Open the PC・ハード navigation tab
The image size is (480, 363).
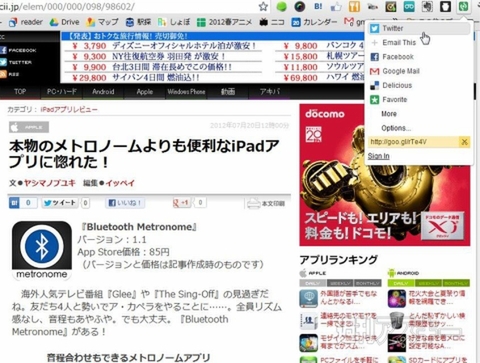(61, 91)
